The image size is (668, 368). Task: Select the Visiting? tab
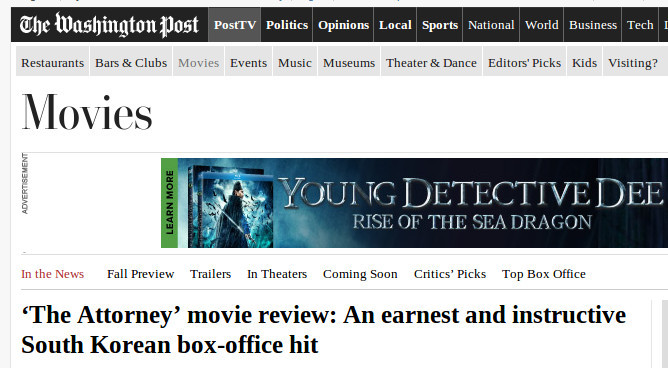(633, 63)
